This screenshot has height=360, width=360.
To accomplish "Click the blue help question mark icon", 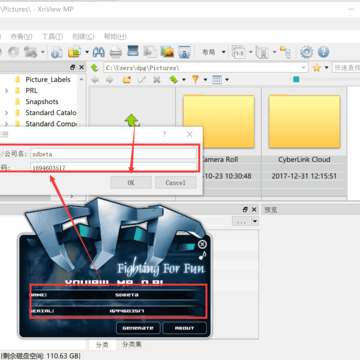I will click(323, 52).
